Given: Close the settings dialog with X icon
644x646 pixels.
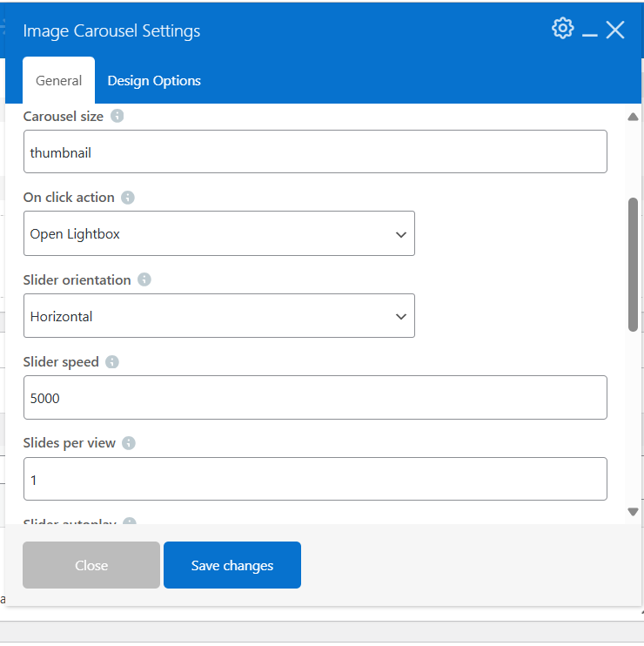Looking at the screenshot, I should 615,30.
